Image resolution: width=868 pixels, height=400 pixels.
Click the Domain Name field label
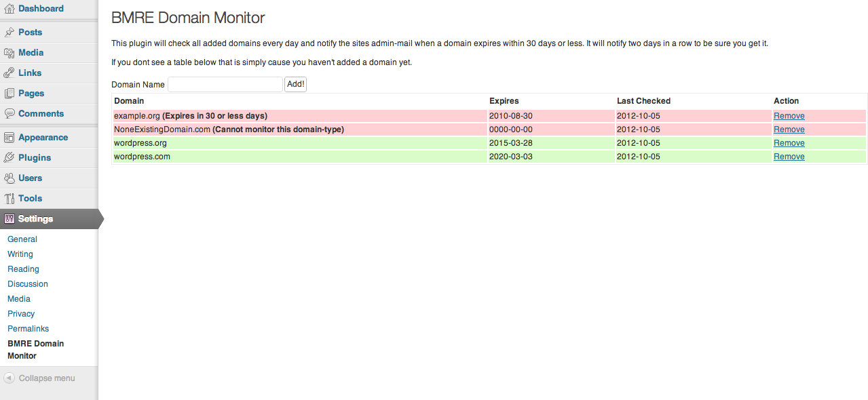pos(138,85)
